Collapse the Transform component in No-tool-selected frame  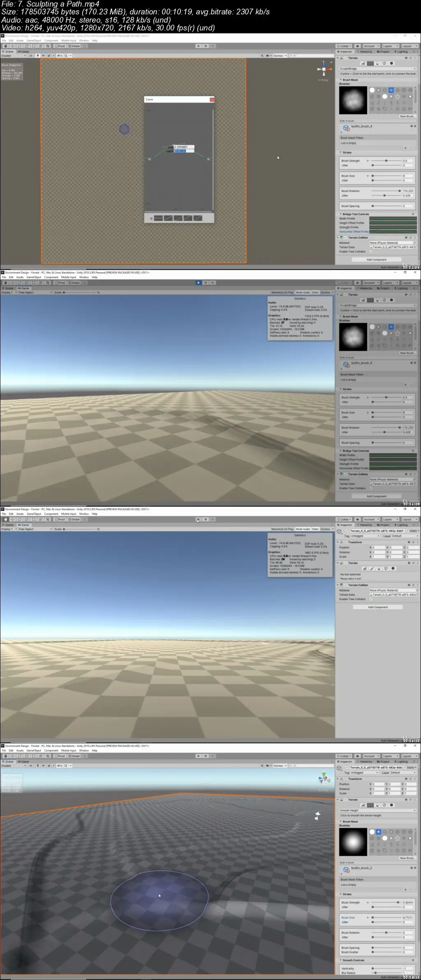click(x=338, y=542)
